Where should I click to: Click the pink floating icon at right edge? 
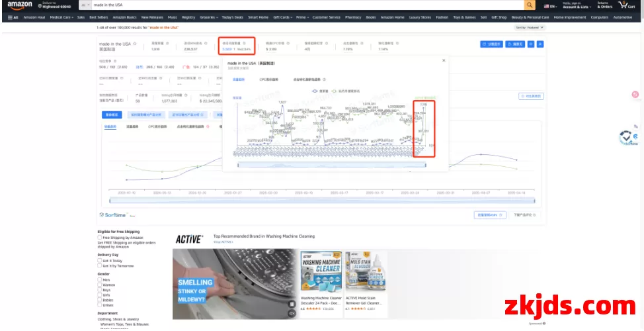635,95
